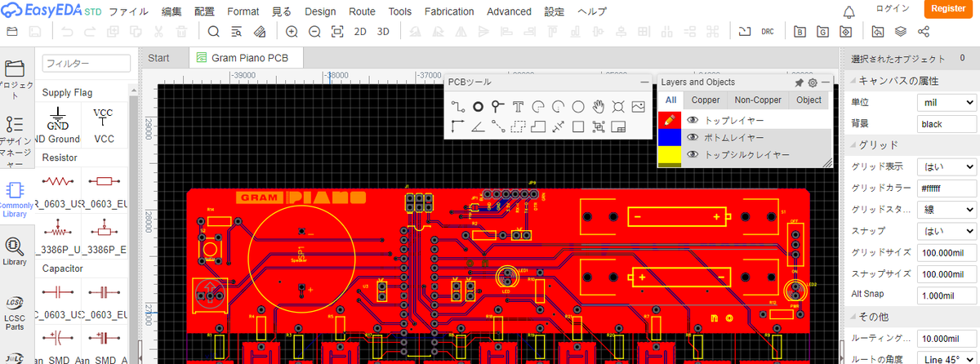
Task: Select the Group/Ungroup tool in PCB tools
Action: 598,127
